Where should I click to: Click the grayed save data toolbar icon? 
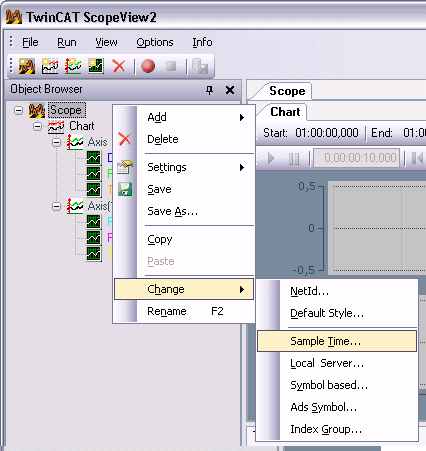tap(200, 66)
